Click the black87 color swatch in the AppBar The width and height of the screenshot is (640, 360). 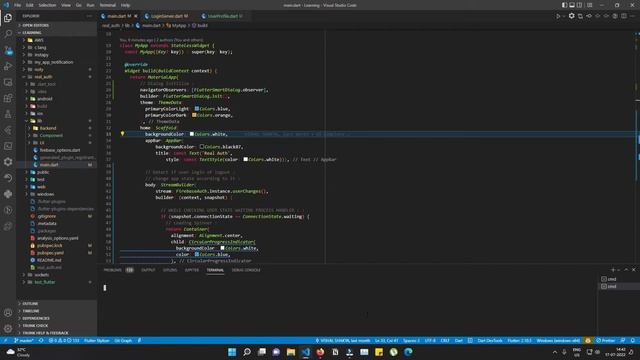click(202, 147)
